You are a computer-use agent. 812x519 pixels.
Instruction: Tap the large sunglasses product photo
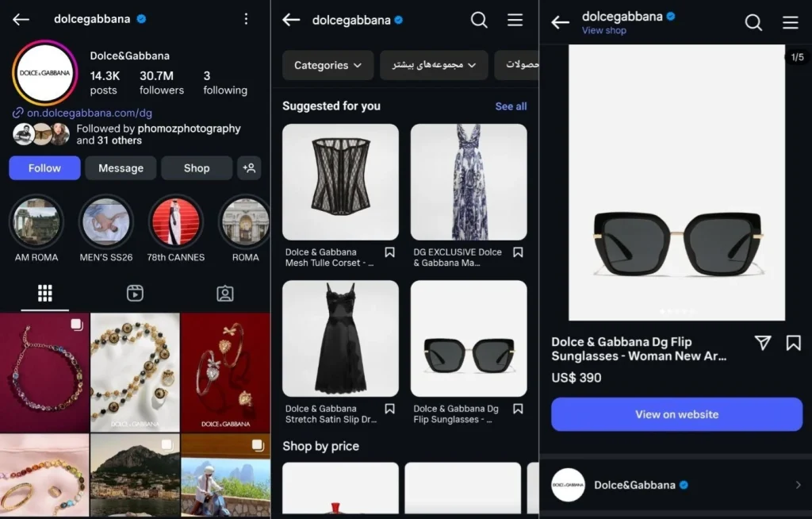tap(677, 183)
